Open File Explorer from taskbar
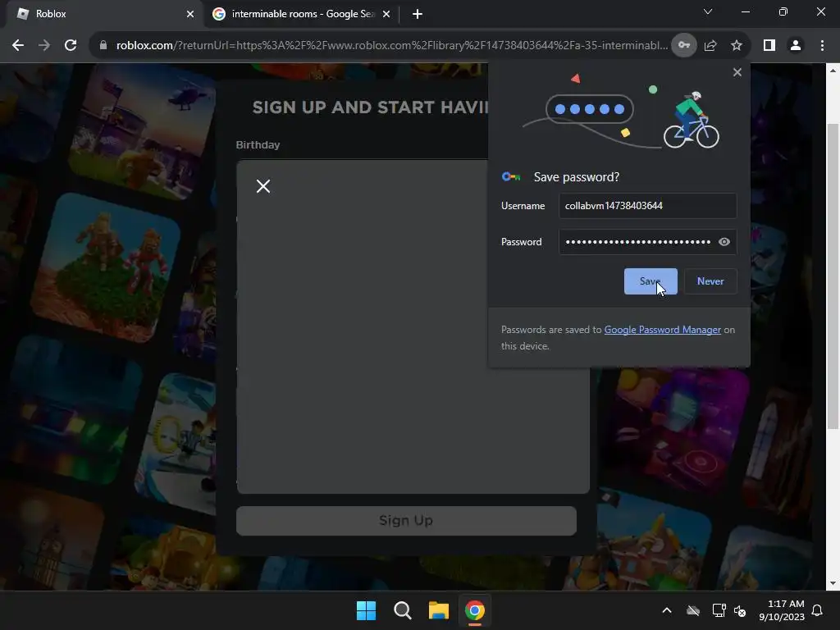 click(x=439, y=610)
